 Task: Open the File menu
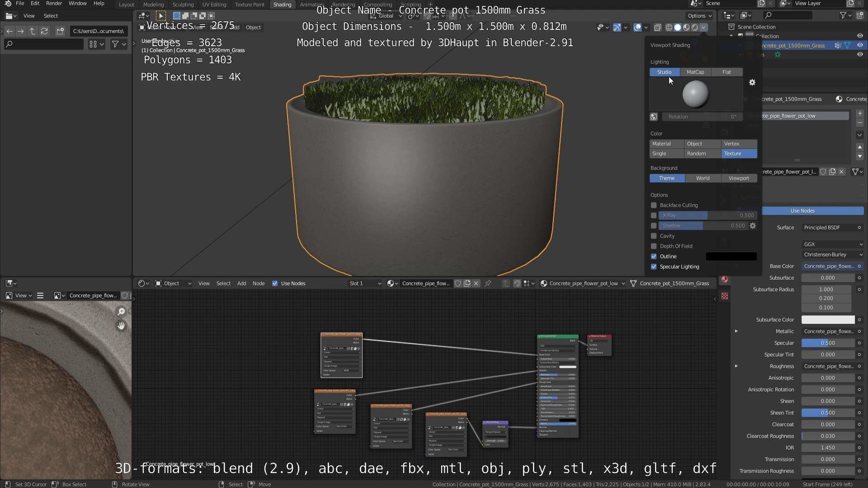[20, 4]
